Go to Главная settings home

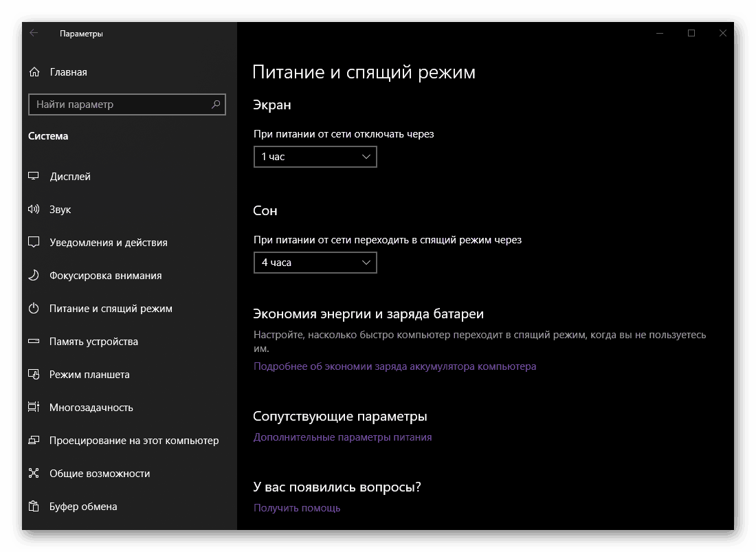click(x=69, y=72)
